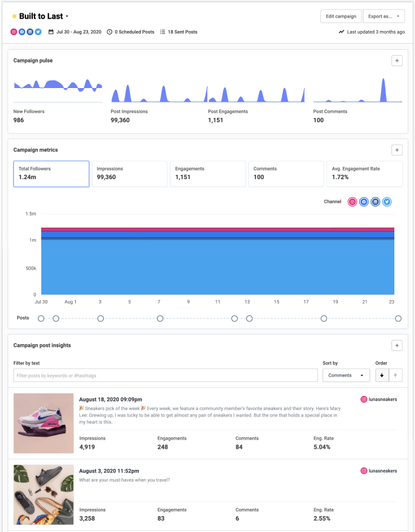Select the Avg. Engagement Rate metric tab
Screen dimensions: 415x532
tap(365, 174)
